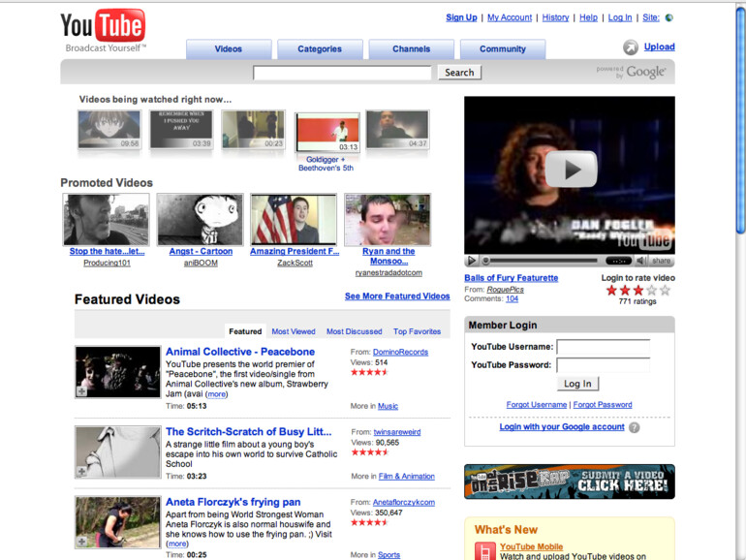Click the share button in the player
Image resolution: width=746 pixels, height=560 pixels.
click(661, 261)
